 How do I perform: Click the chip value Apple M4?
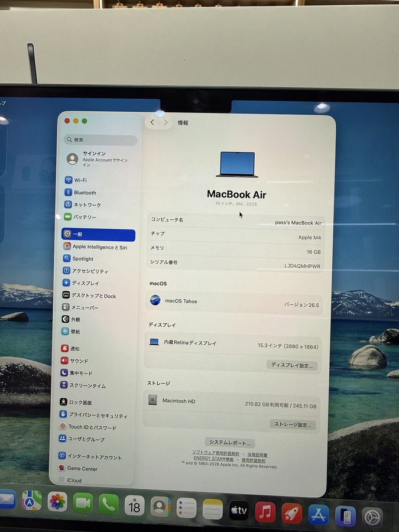(x=309, y=237)
